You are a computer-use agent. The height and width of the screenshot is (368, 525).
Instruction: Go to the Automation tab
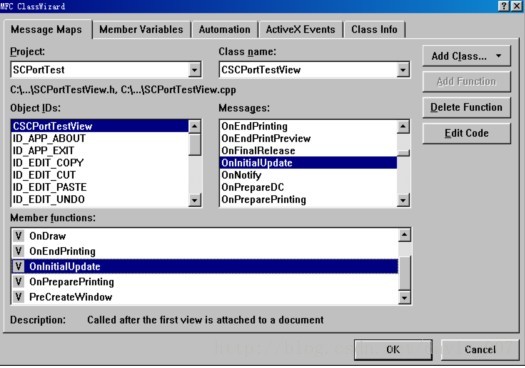[224, 29]
